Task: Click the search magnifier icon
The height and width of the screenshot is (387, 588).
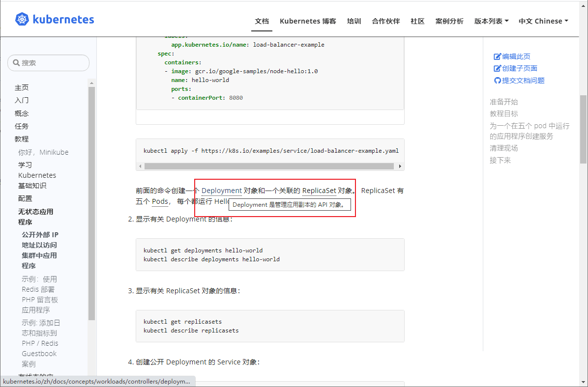Action: point(16,62)
